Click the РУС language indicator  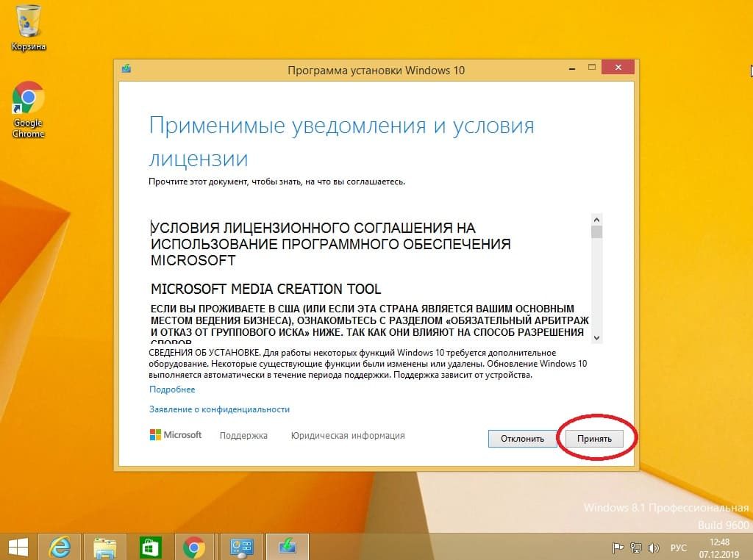(x=678, y=548)
